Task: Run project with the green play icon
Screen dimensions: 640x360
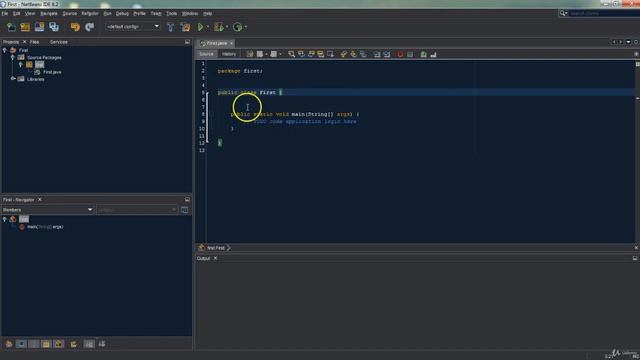Action: point(200,27)
